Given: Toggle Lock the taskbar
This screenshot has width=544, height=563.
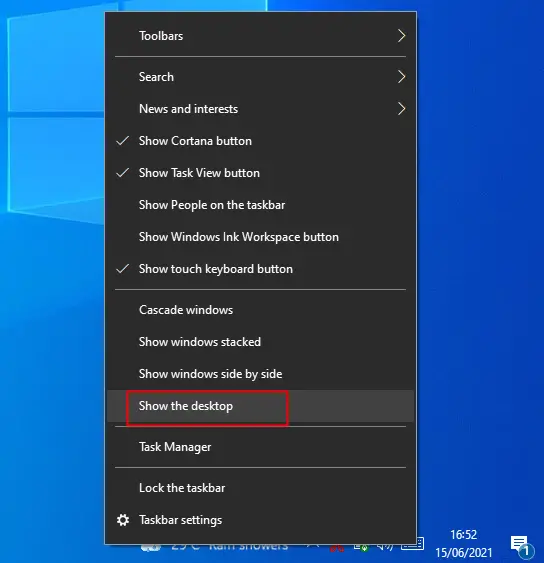Looking at the screenshot, I should pos(261,488).
